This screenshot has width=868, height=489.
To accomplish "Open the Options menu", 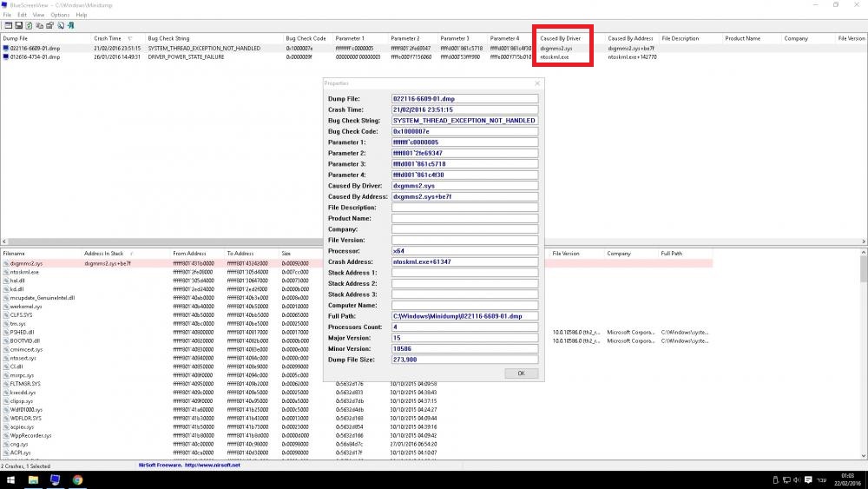I will click(60, 15).
